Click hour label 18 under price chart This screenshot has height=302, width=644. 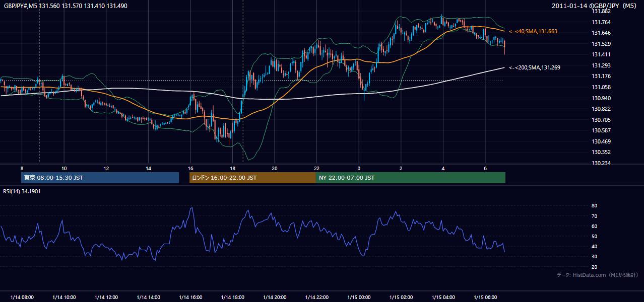(232, 168)
